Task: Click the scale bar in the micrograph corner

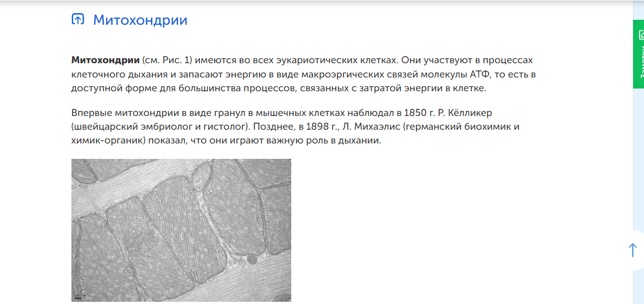Action: click(80, 296)
